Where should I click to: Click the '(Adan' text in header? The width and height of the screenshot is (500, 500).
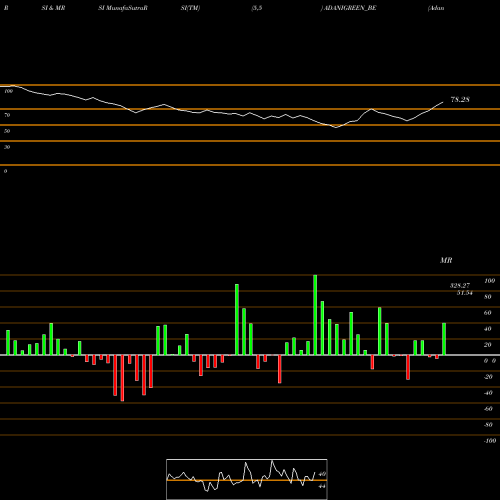click(436, 8)
